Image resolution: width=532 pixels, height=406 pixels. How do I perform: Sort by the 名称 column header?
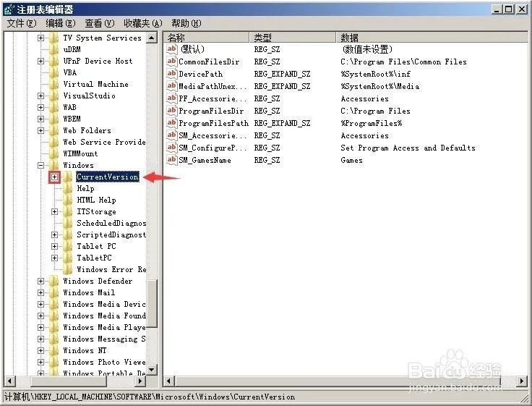207,38
